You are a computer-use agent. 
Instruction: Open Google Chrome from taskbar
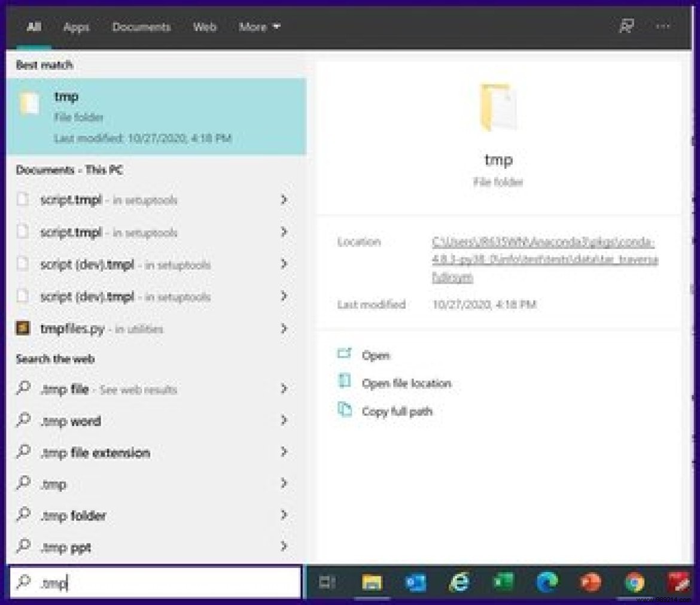634,582
